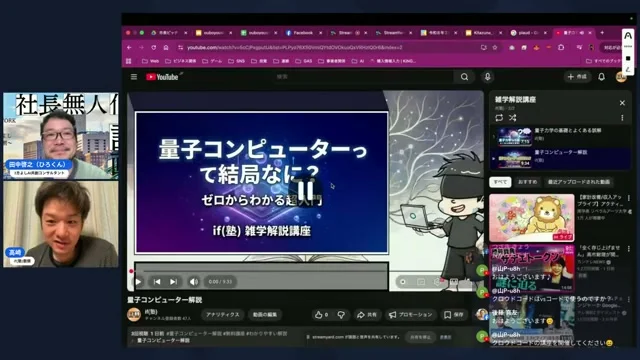Stop streamyard.com screen sharing button
Screen dimensions: 640x360
point(420,337)
